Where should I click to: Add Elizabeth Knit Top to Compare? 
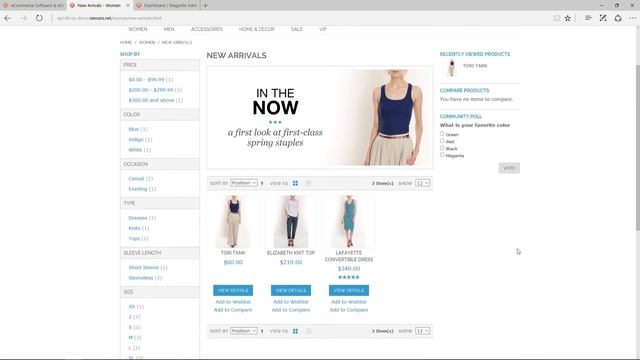291,310
